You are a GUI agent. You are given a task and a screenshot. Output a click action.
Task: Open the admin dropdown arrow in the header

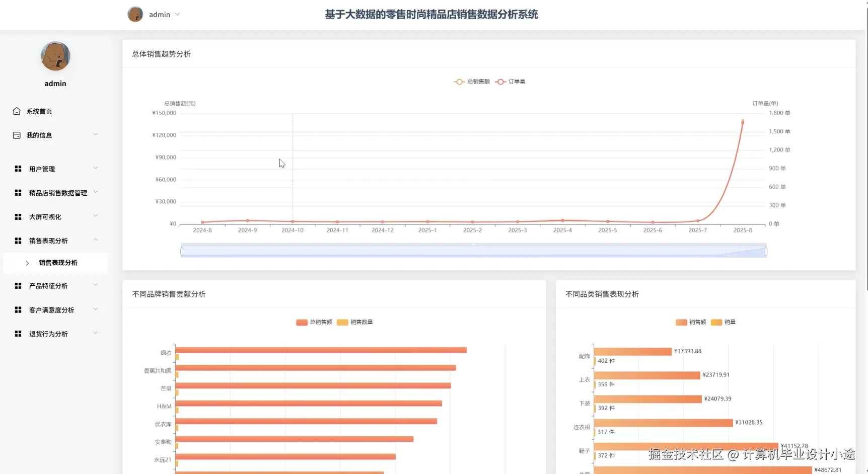click(177, 15)
